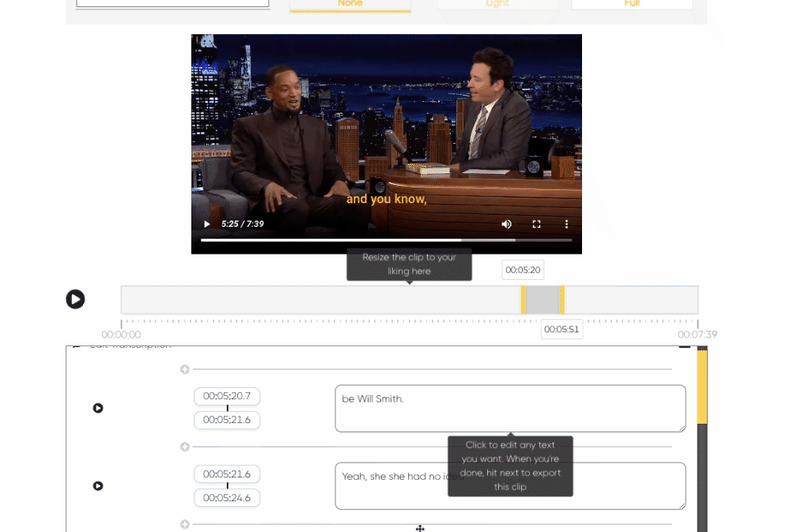Open video player more options menu
The width and height of the screenshot is (790, 532).
[566, 224]
